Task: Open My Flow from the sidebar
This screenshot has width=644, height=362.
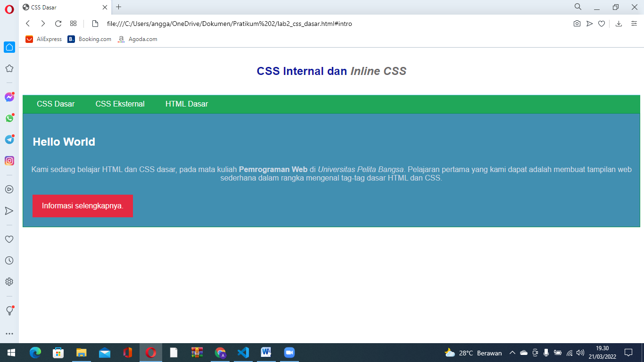Action: coord(9,211)
